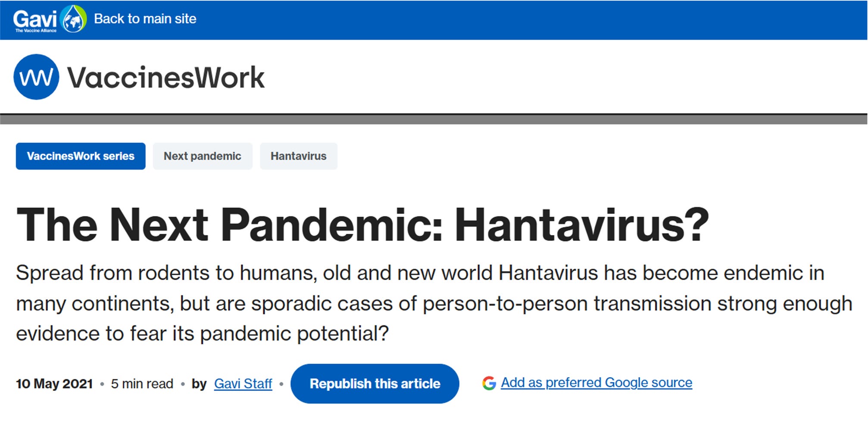Image resolution: width=868 pixels, height=422 pixels.
Task: Select the Next pandemic tag
Action: (x=203, y=156)
